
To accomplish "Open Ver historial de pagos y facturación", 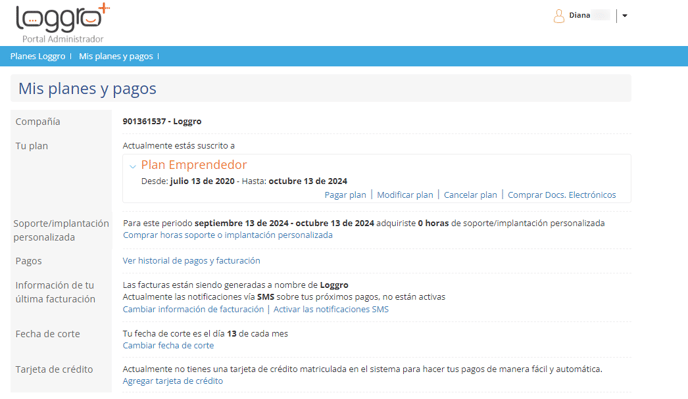I will pyautogui.click(x=191, y=261).
